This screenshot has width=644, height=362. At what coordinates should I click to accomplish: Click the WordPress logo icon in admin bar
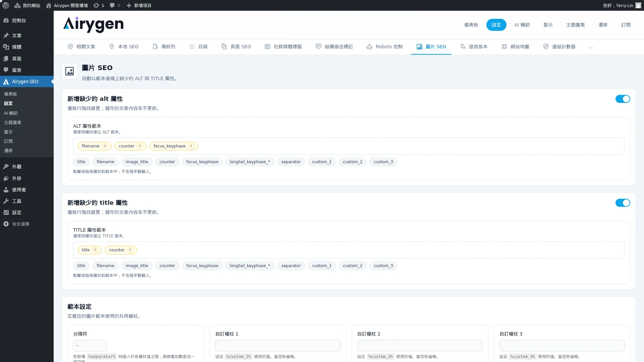(6, 5)
